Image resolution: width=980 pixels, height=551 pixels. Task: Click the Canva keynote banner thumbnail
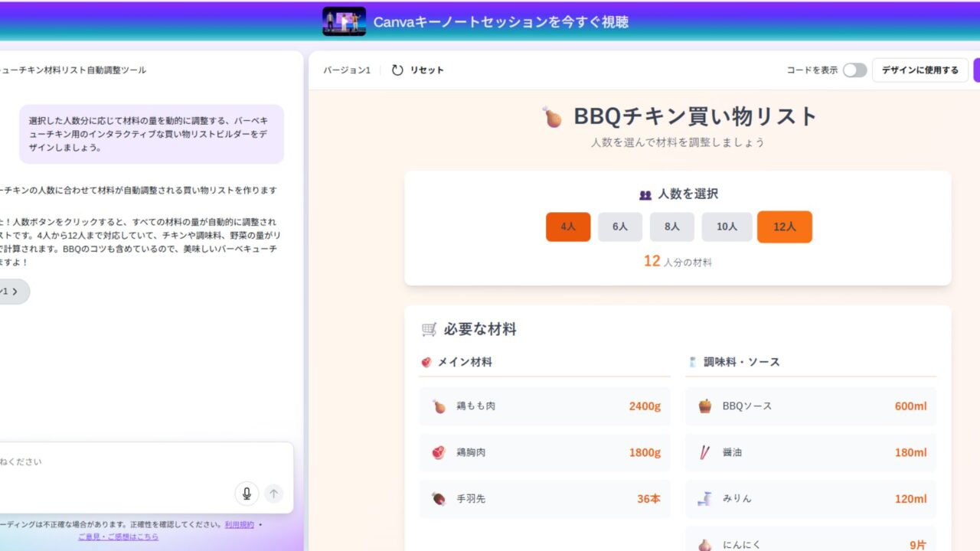click(344, 21)
